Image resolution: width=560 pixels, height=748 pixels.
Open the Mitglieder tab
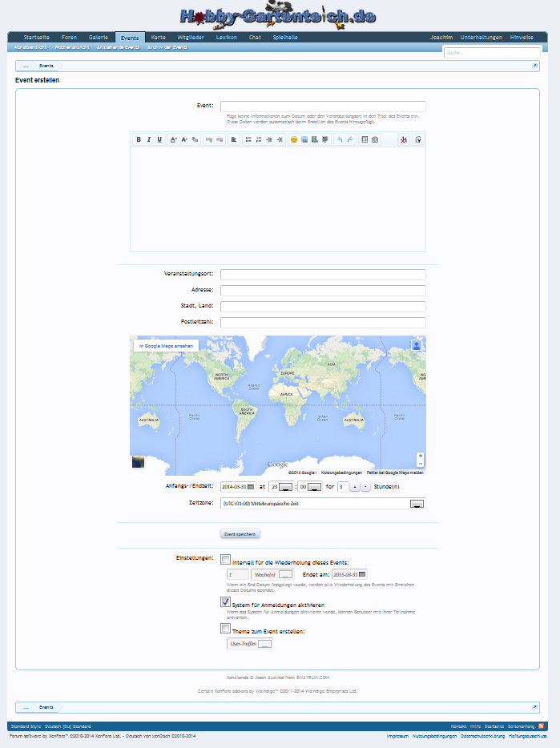pyautogui.click(x=191, y=37)
